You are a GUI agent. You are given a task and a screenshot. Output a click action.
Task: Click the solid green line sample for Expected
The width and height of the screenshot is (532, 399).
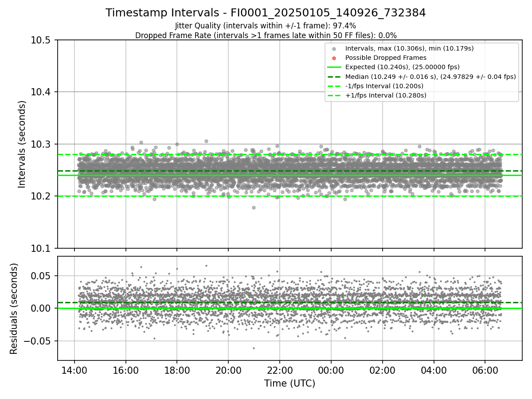[x=334, y=67]
